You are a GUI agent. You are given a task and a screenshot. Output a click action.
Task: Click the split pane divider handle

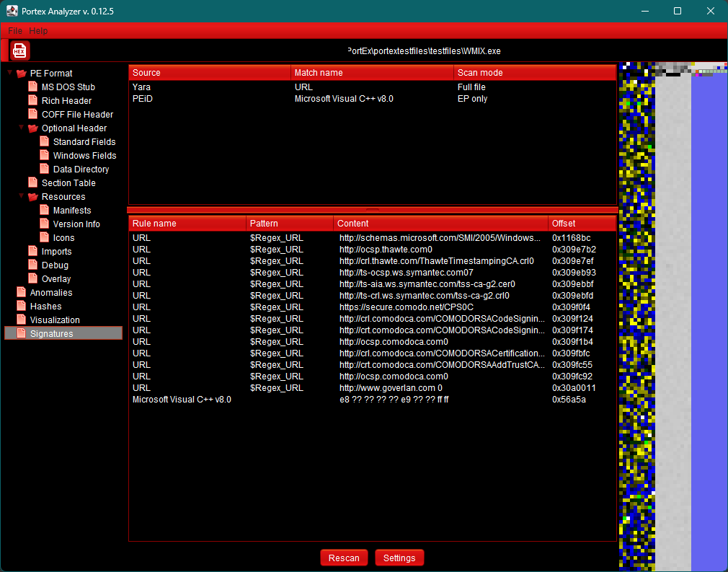(x=373, y=210)
